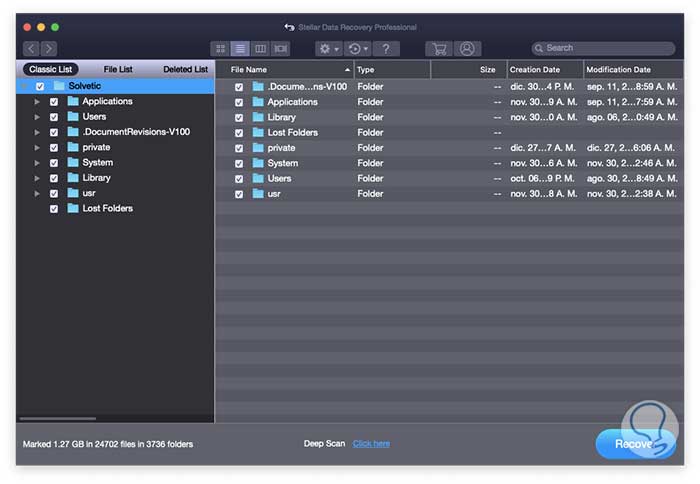Uncheck System row in the file list
Screen dimensions: 700x484
click(239, 163)
